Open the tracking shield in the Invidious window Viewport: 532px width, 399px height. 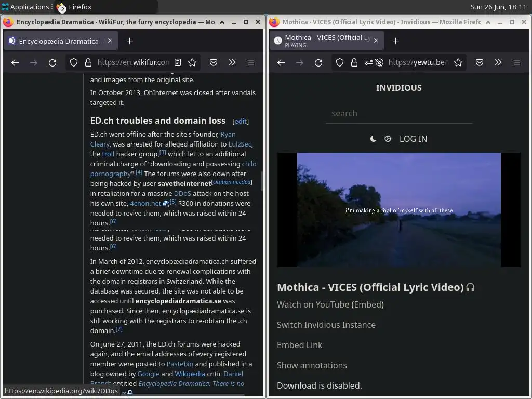tap(340, 62)
